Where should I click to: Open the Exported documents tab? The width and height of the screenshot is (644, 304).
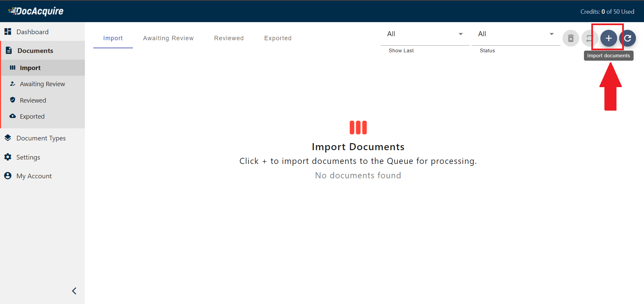pyautogui.click(x=278, y=38)
